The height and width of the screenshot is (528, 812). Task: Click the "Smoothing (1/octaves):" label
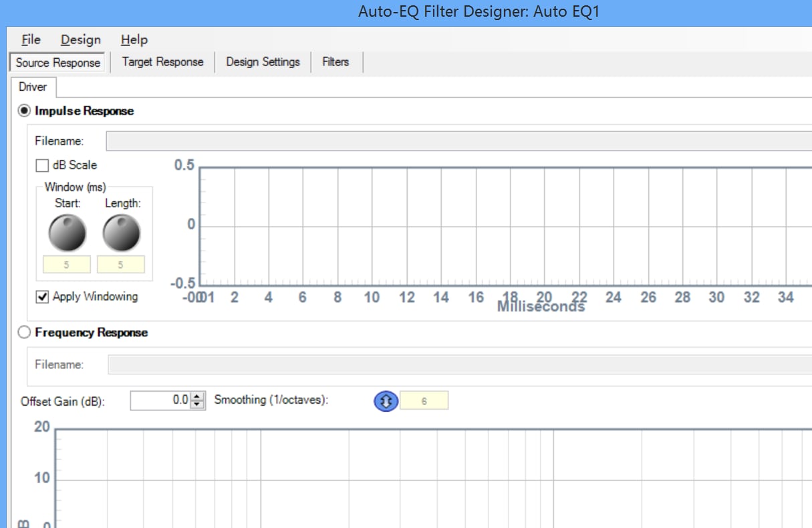pos(271,400)
